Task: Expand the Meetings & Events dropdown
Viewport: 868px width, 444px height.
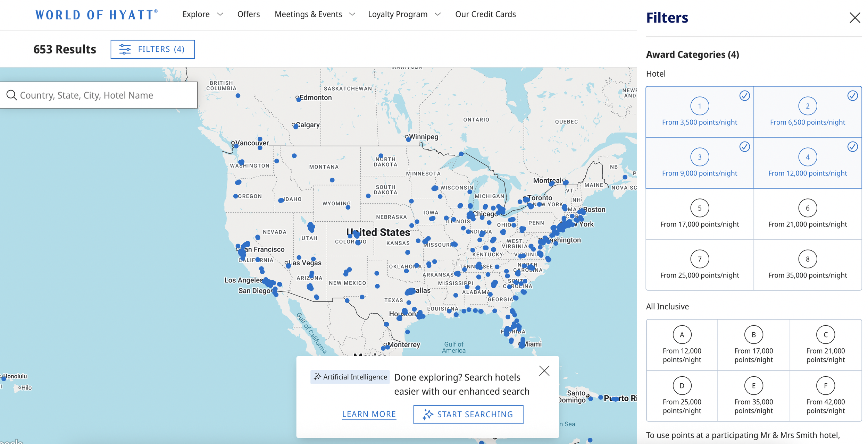Action: (314, 14)
